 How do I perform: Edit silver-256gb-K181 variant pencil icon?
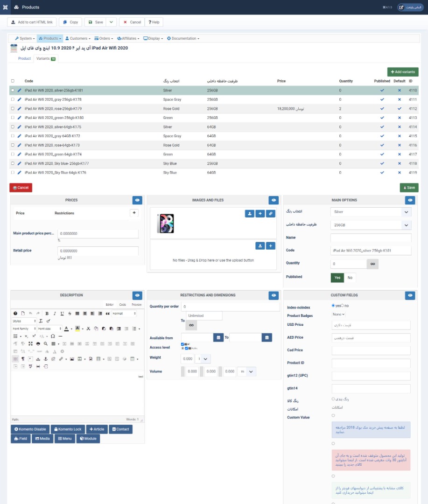coord(19,91)
